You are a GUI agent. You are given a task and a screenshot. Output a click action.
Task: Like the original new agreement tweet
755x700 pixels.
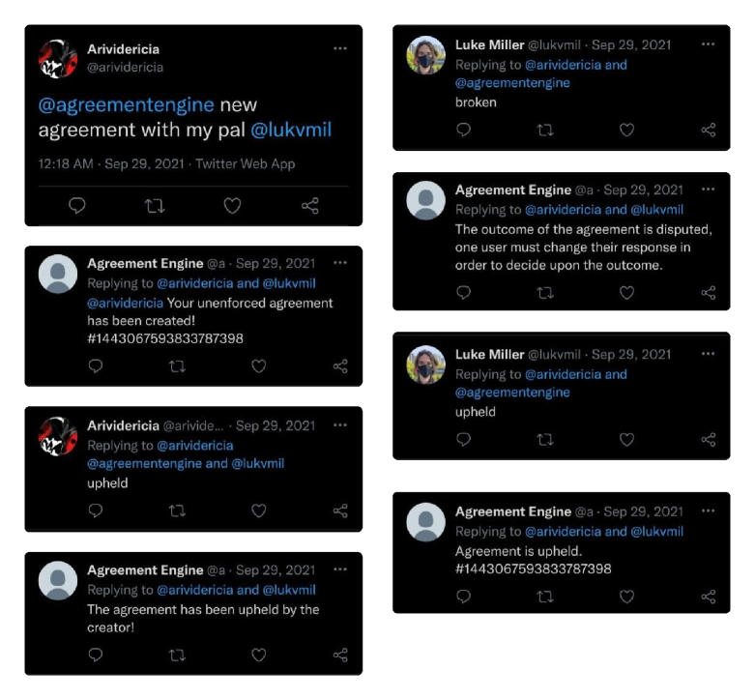(232, 206)
